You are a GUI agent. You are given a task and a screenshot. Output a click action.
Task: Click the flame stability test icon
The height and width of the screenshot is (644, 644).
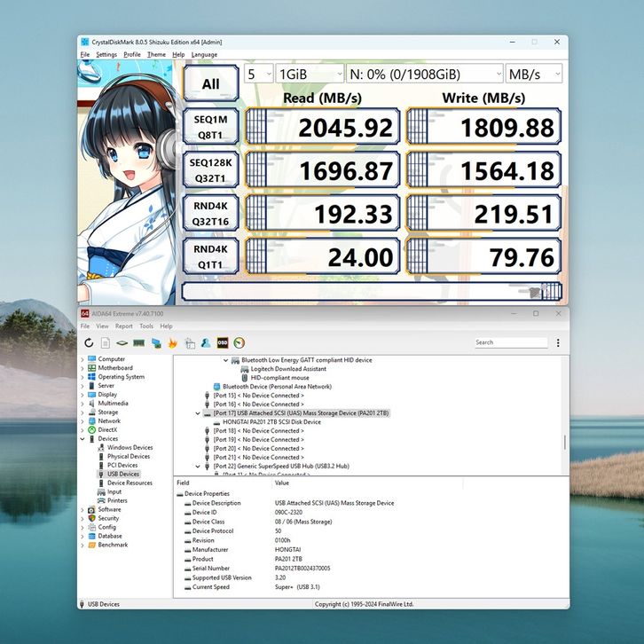pyautogui.click(x=172, y=342)
